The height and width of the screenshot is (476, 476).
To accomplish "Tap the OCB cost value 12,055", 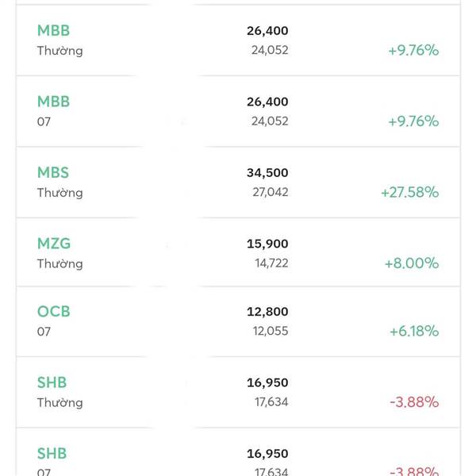I will 270,332.
